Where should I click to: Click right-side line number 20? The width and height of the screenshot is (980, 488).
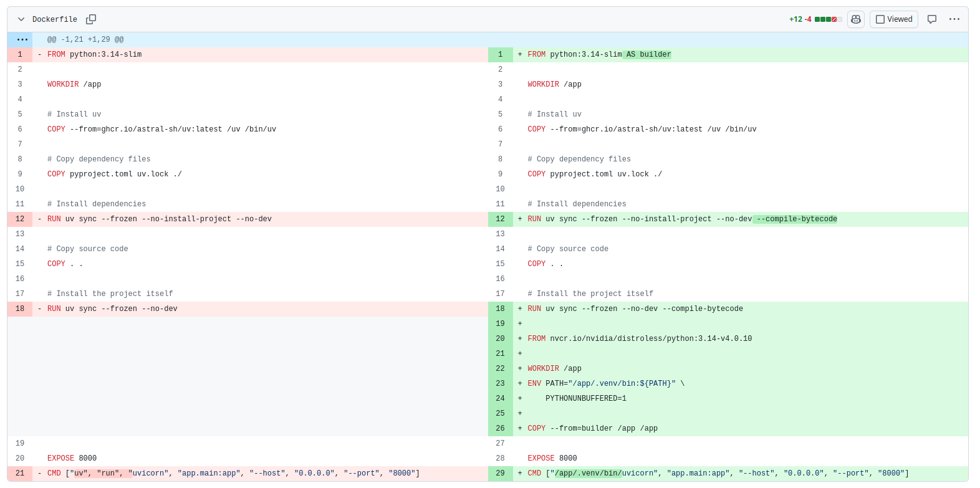click(x=501, y=338)
